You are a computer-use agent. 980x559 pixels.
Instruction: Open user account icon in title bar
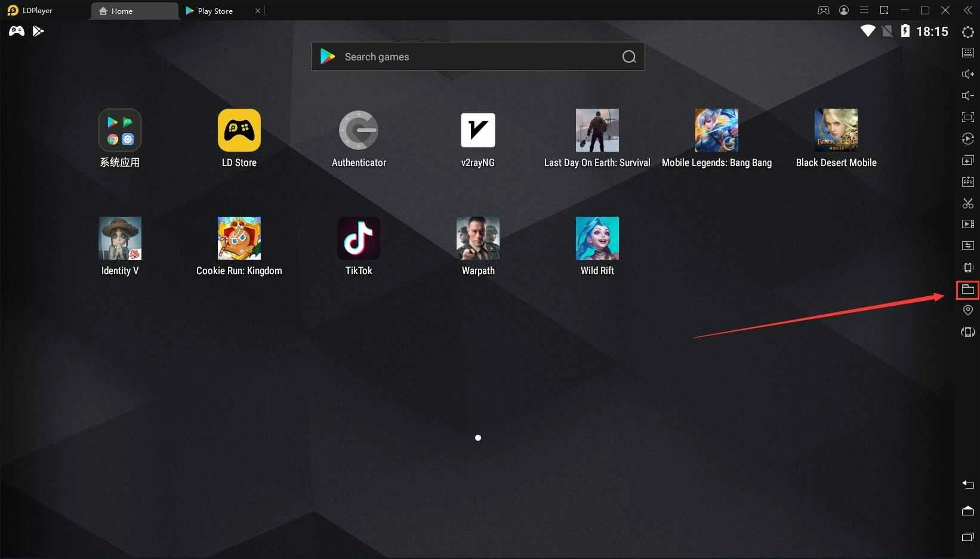tap(843, 10)
